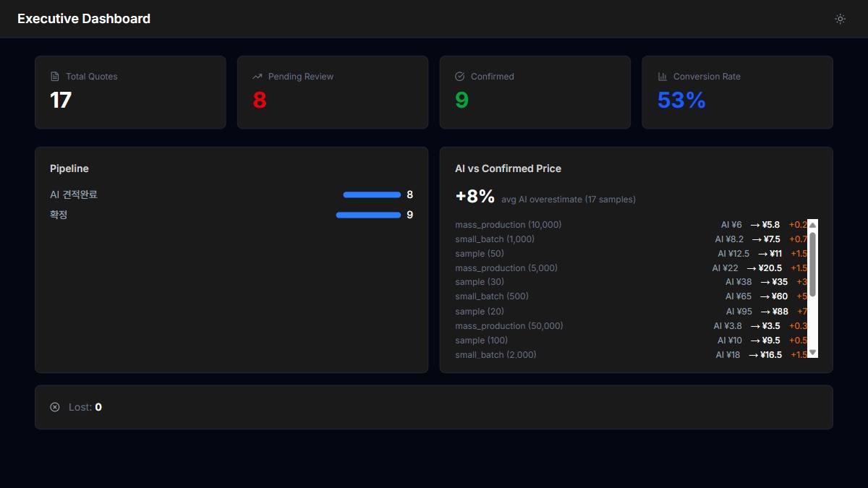The height and width of the screenshot is (488, 868).
Task: Select the sample (20) row
Action: tap(631, 312)
